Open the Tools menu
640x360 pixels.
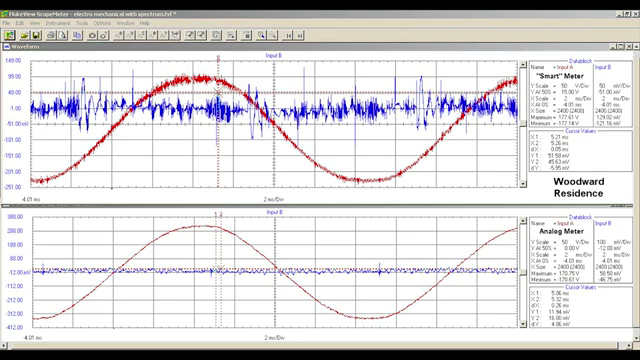click(x=82, y=23)
